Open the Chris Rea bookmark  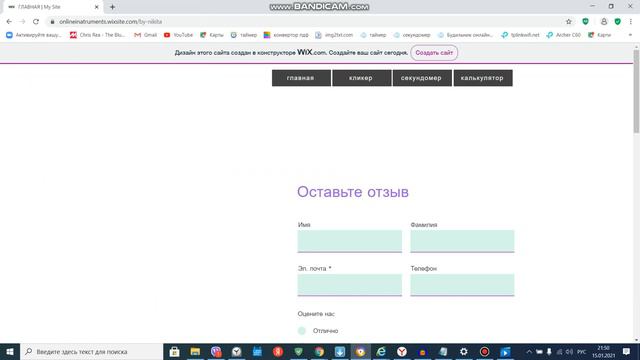tap(98, 35)
